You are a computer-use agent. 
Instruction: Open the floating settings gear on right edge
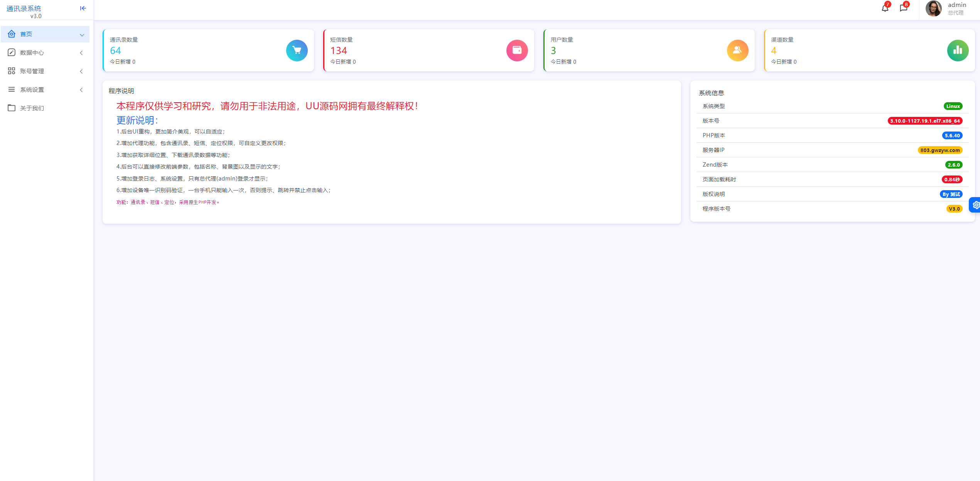click(975, 205)
